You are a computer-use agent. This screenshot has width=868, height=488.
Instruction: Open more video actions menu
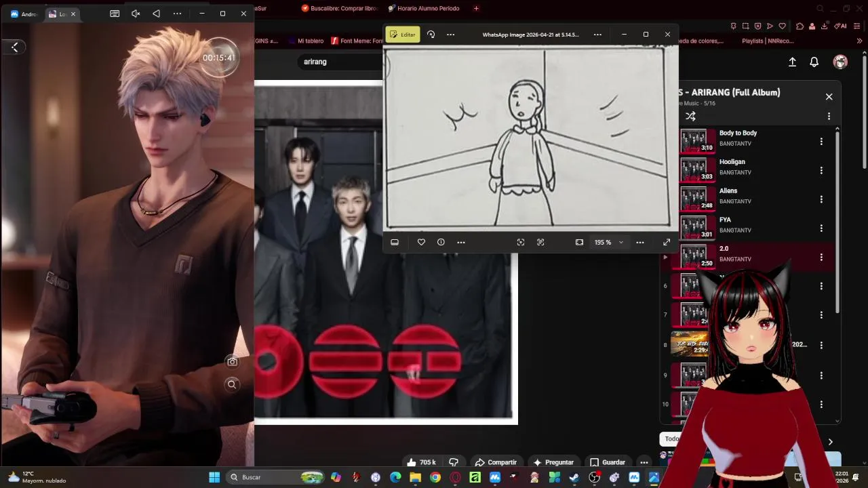pyautogui.click(x=644, y=462)
